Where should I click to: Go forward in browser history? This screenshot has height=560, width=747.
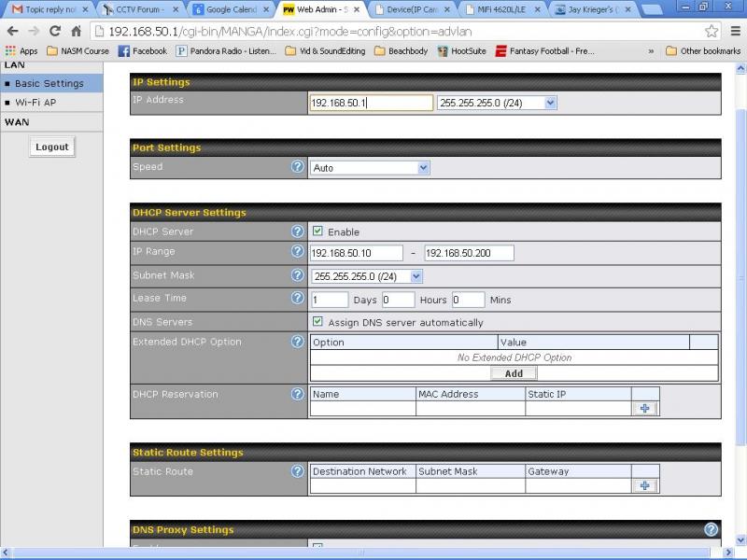click(x=34, y=32)
